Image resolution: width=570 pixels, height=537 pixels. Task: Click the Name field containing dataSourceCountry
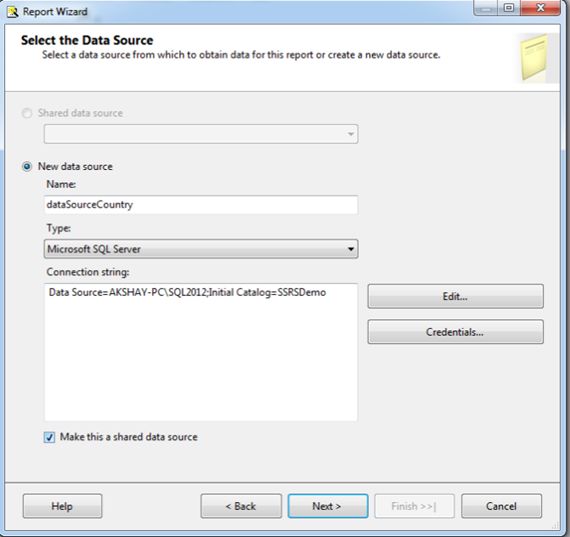pyautogui.click(x=201, y=205)
